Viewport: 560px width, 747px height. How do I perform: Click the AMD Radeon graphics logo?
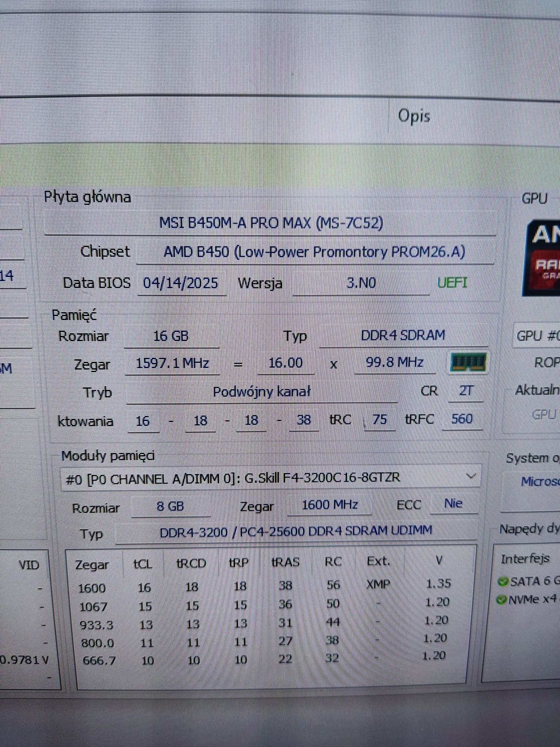click(541, 258)
